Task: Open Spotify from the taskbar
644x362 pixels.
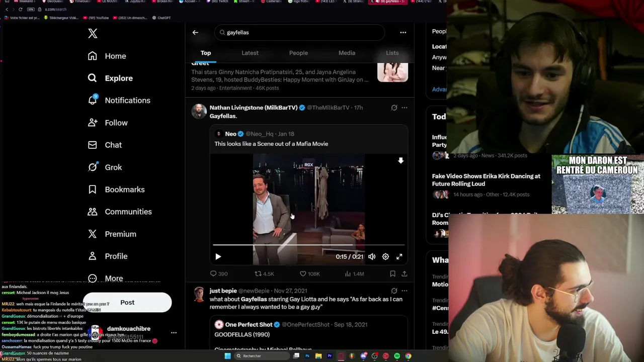Action: pyautogui.click(x=397, y=356)
